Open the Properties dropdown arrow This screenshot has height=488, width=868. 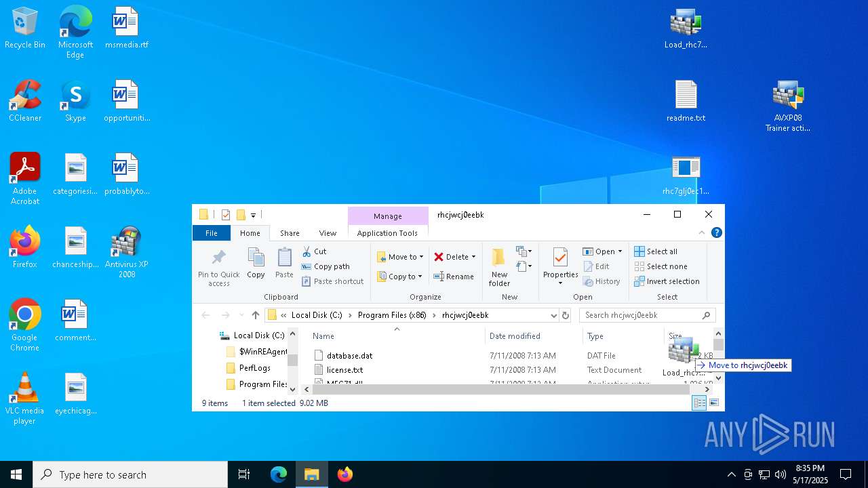coord(560,283)
